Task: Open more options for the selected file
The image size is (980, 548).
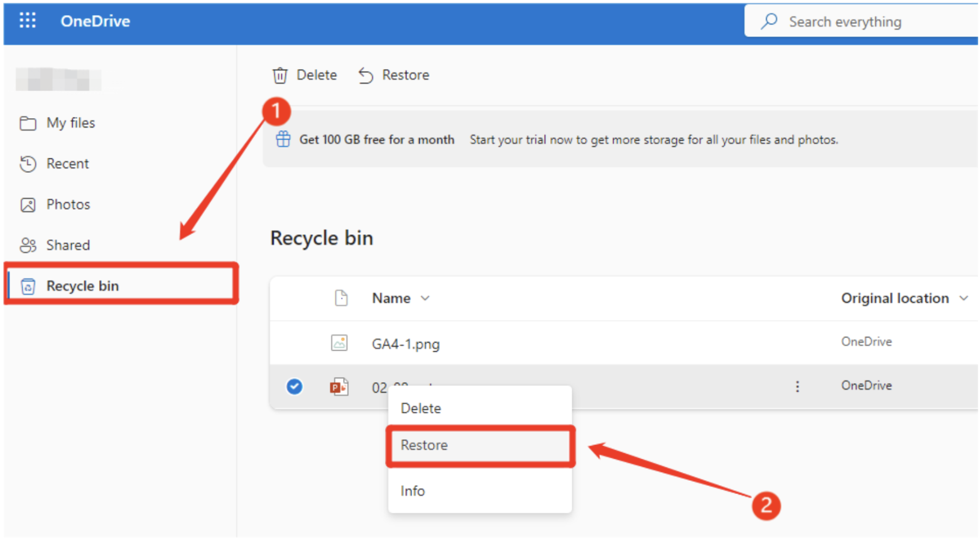Action: point(797,387)
